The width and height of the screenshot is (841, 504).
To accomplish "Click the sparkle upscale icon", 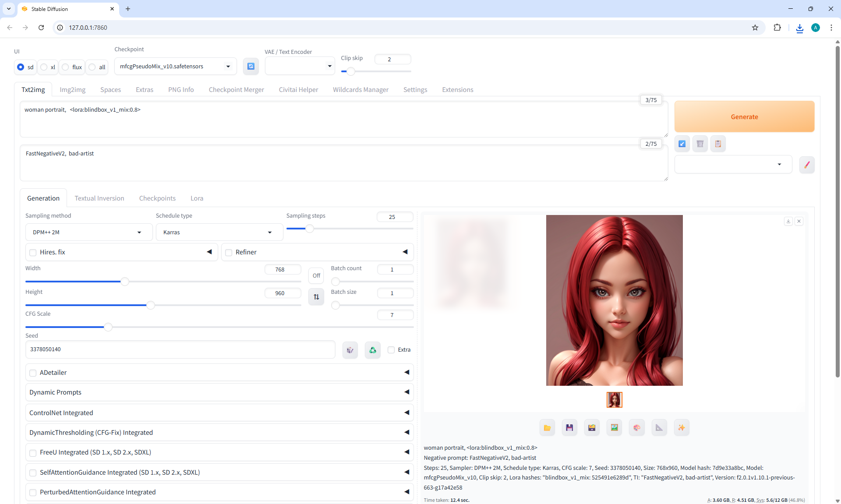I will tap(681, 428).
